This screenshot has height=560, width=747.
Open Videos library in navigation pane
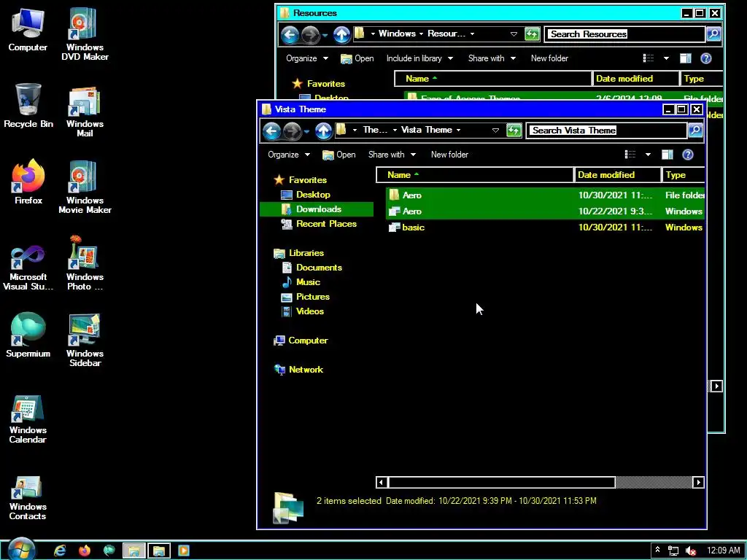pos(309,311)
